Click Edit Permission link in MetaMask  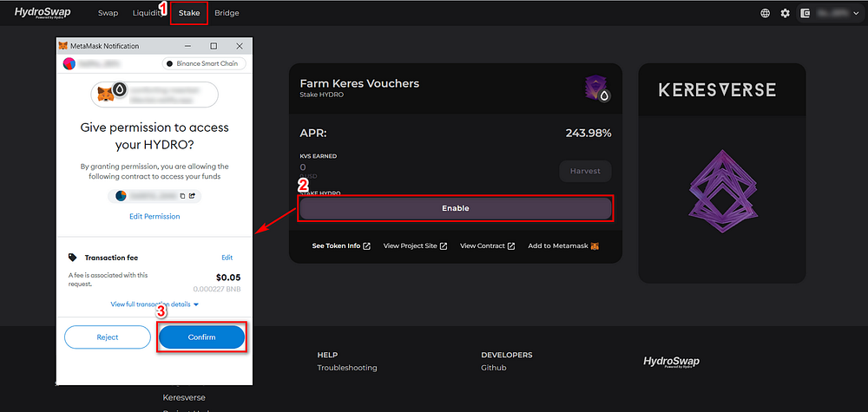point(155,216)
